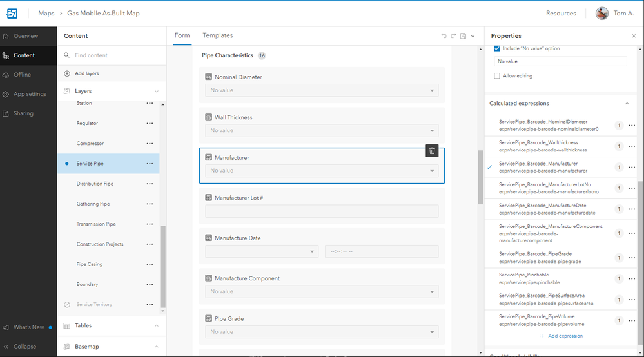Switch to the Templates tab
Viewport: 644px width, 357px height.
217,35
